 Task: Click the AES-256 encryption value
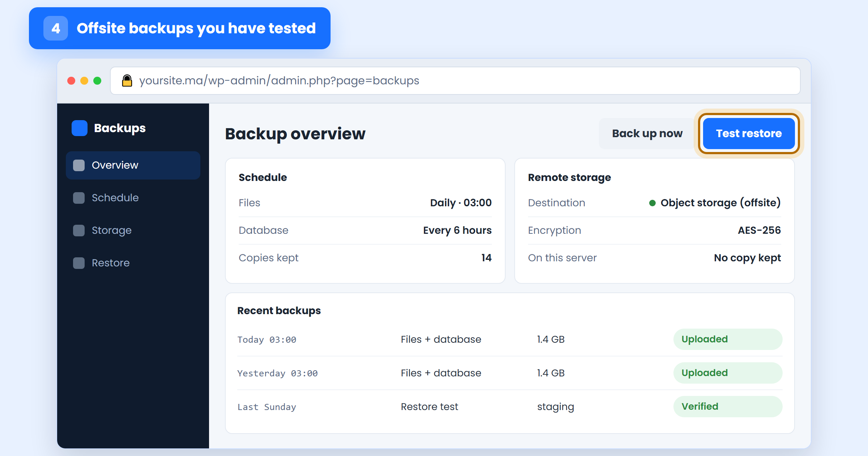759,230
